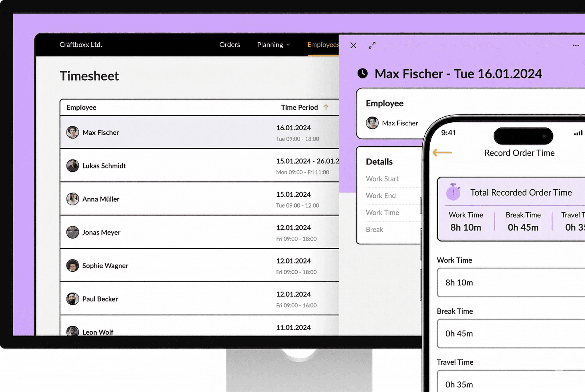This screenshot has height=392, width=585.
Task: Expand the Planning dropdown menu
Action: 274,45
